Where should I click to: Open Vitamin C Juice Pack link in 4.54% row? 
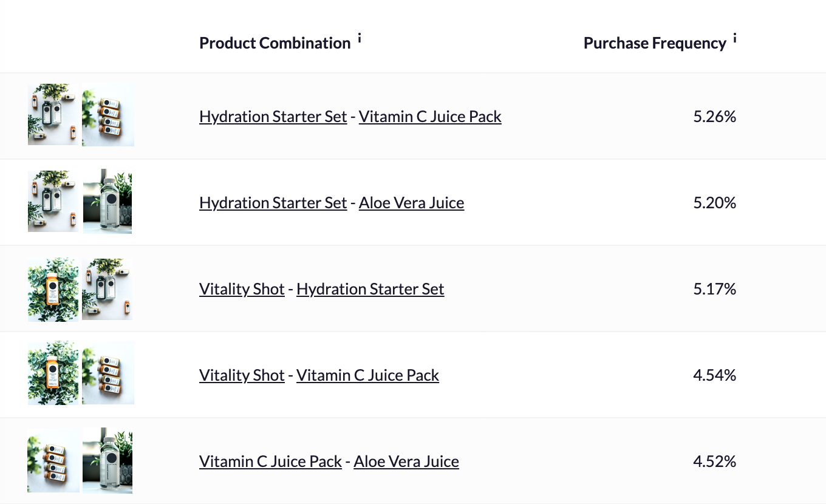click(367, 375)
